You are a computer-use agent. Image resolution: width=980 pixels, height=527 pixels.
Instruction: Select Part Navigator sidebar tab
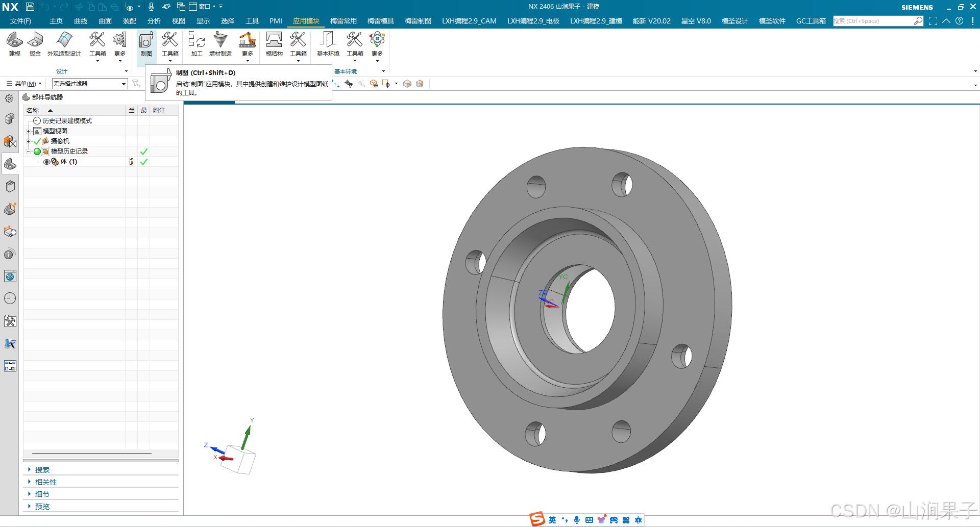[x=10, y=164]
